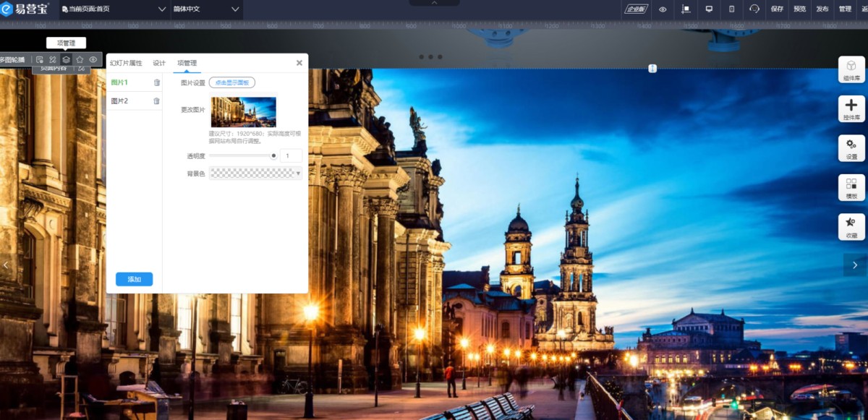Click the design brush icon in 多图轮播 toolbar
Screen dimensions: 868x420
click(53, 59)
